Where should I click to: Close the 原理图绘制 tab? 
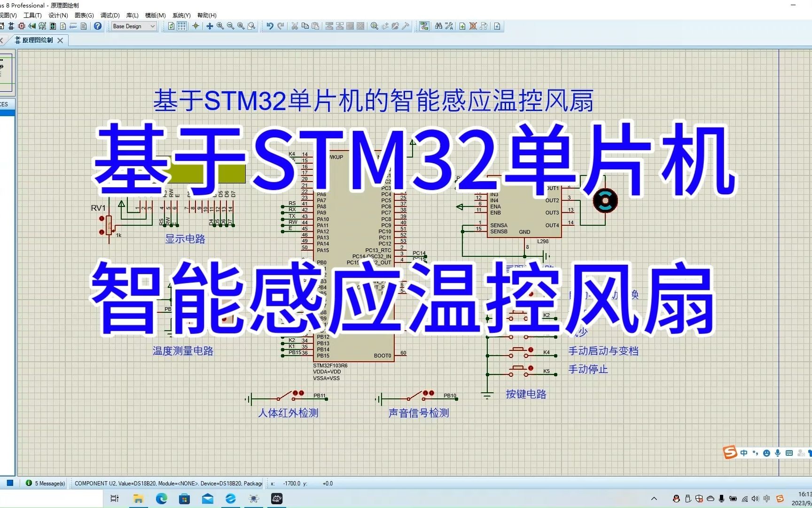[60, 40]
